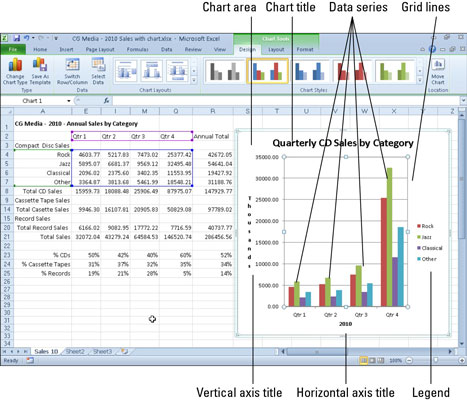467x400 pixels.
Task: Go to first sheet navigation arrow
Action: 4,351
